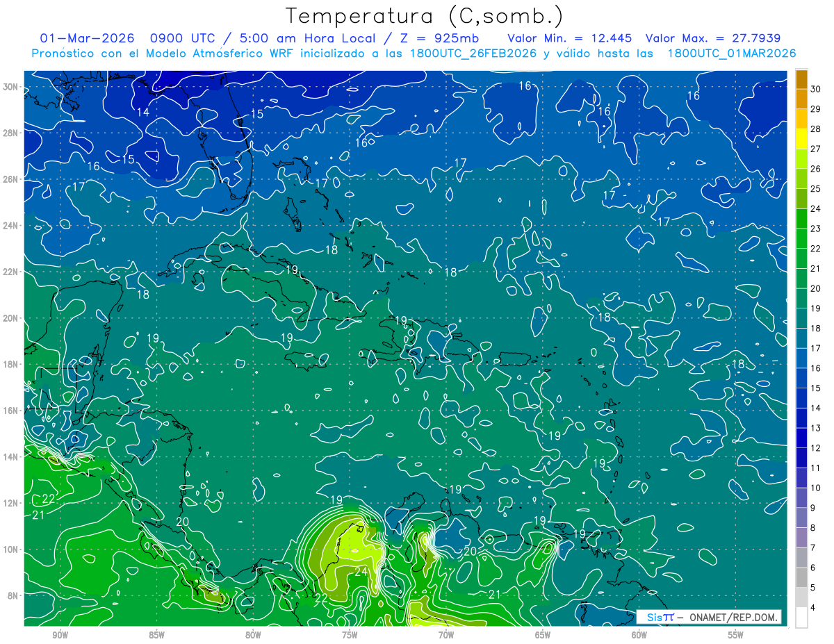
Task: Click color scale label 30
Action: tap(816, 89)
